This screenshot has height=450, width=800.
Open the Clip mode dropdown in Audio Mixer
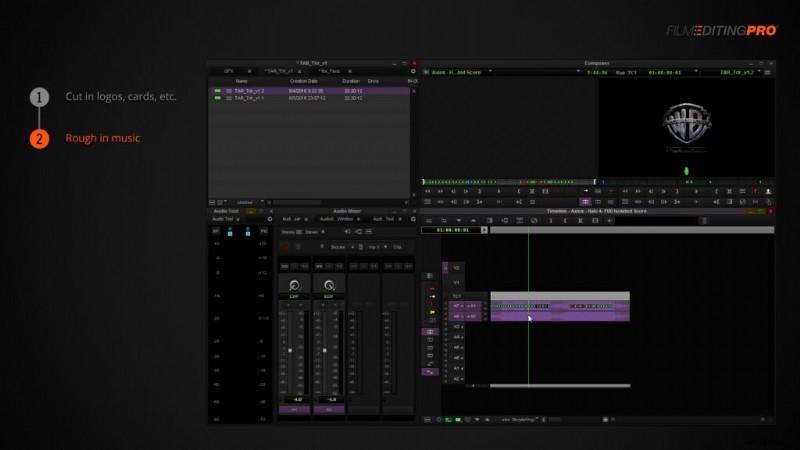397,247
